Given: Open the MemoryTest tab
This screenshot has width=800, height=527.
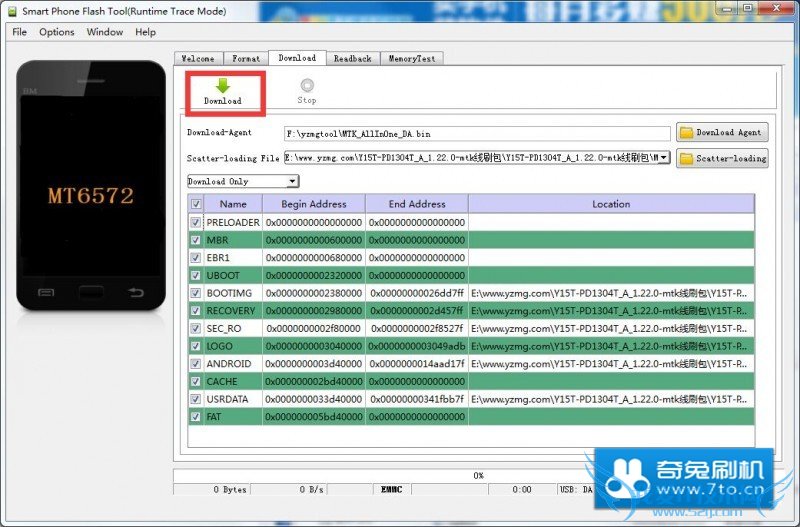Looking at the screenshot, I should point(411,59).
